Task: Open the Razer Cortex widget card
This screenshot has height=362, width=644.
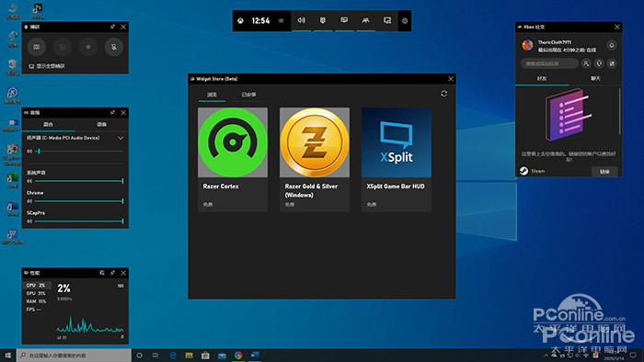Action: pyautogui.click(x=233, y=160)
